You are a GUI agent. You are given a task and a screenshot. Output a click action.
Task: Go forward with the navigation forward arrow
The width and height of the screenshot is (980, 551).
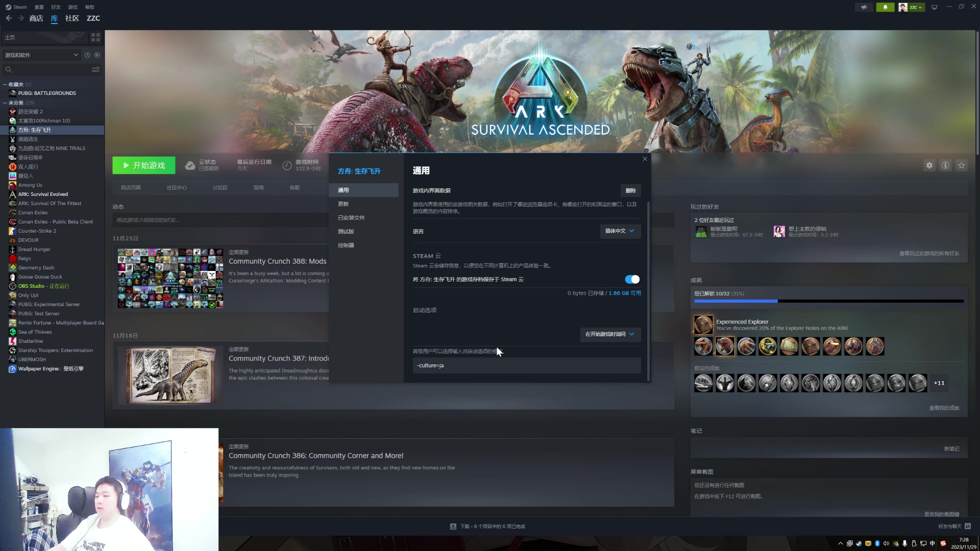point(21,18)
